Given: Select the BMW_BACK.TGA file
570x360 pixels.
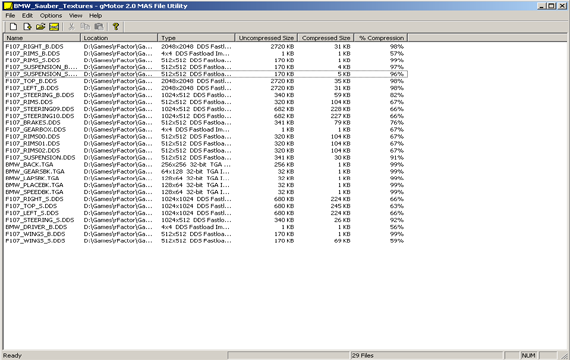Looking at the screenshot, I should click(29, 164).
